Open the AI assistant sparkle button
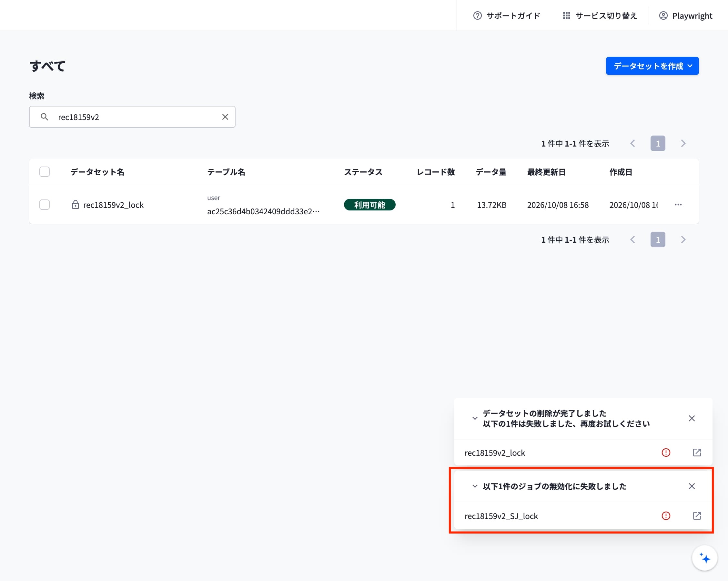Viewport: 728px width, 581px height. pos(704,558)
